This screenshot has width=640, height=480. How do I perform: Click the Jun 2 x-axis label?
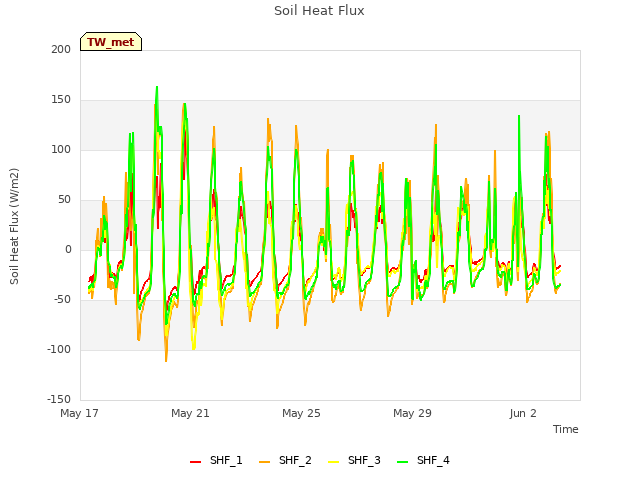[523, 413]
